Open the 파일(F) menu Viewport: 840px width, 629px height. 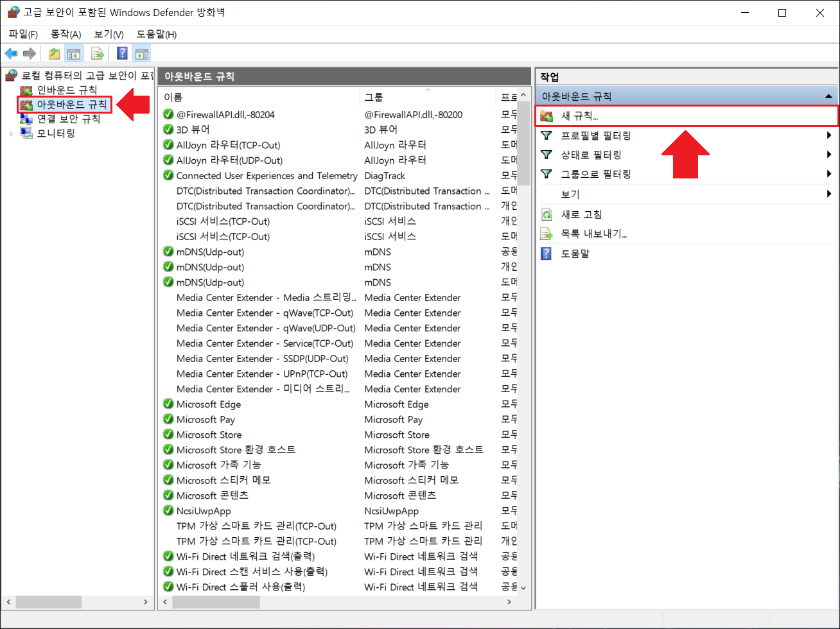tap(23, 34)
